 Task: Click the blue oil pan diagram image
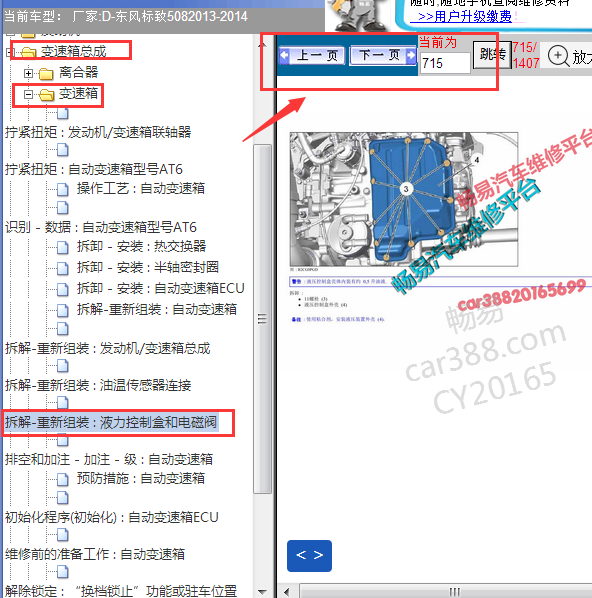404,199
